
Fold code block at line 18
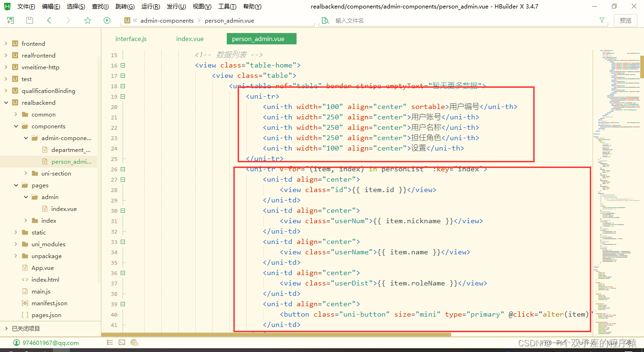[123, 86]
